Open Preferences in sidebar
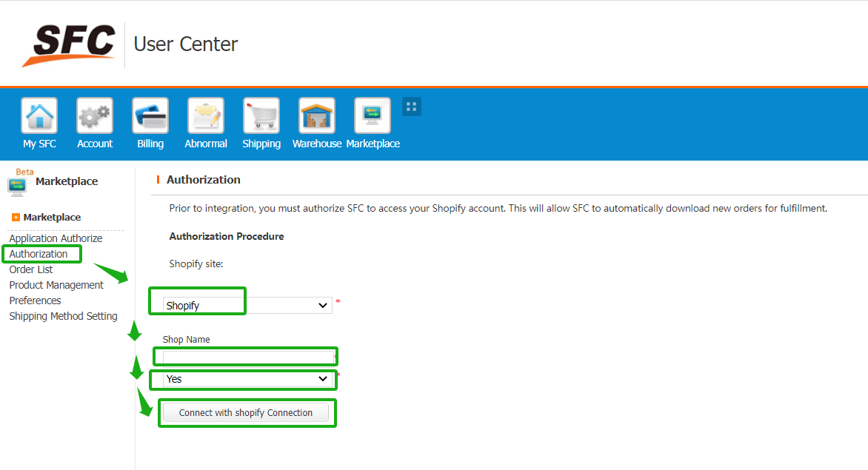Screen dimensions: 868x470 [x=35, y=301]
